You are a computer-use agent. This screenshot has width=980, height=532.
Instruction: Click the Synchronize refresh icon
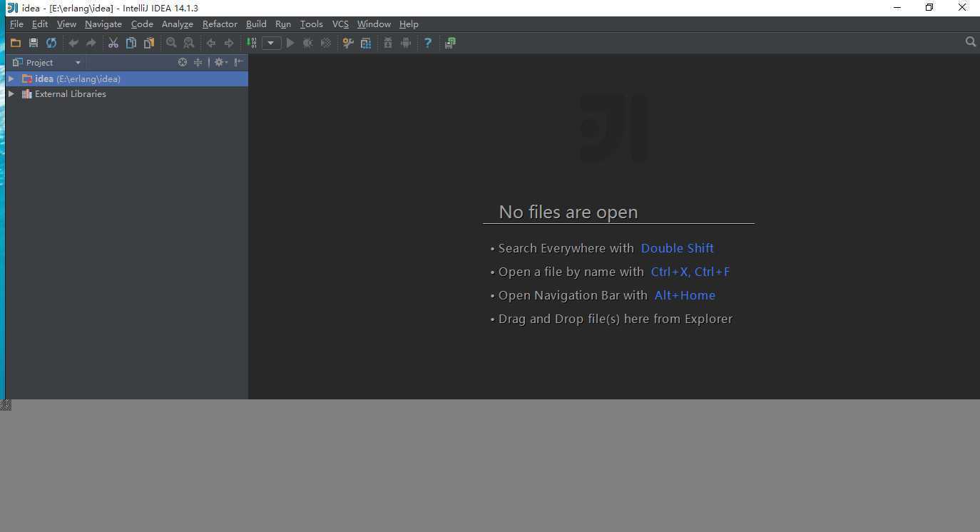click(51, 43)
